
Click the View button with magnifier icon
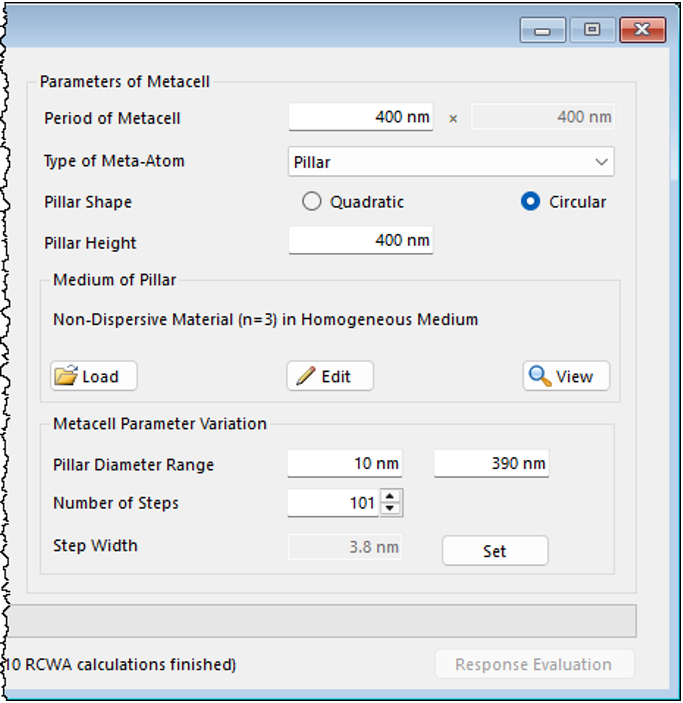pyautogui.click(x=566, y=376)
